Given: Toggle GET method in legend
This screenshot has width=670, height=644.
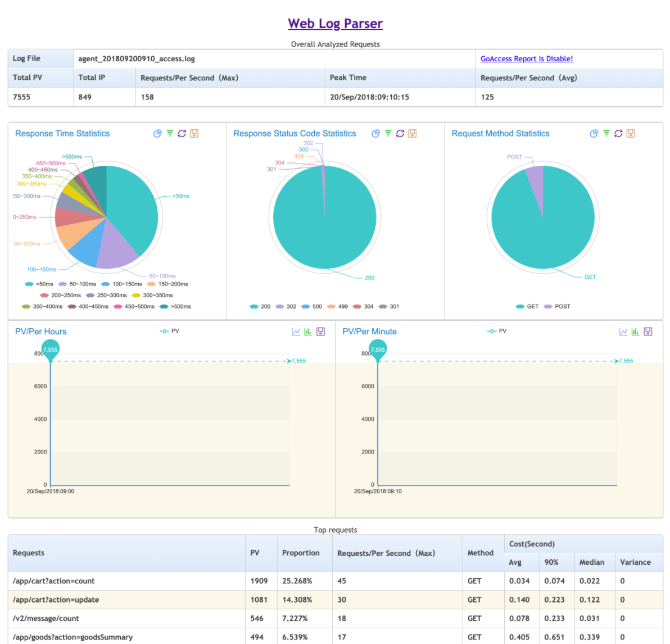Looking at the screenshot, I should point(527,306).
